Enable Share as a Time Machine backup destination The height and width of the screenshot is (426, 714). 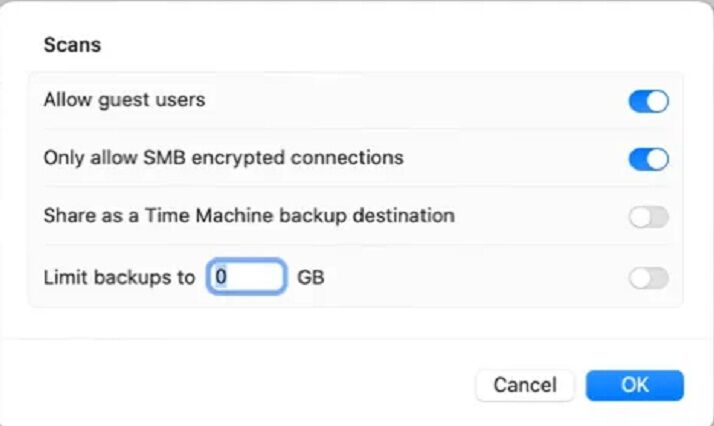coord(648,217)
